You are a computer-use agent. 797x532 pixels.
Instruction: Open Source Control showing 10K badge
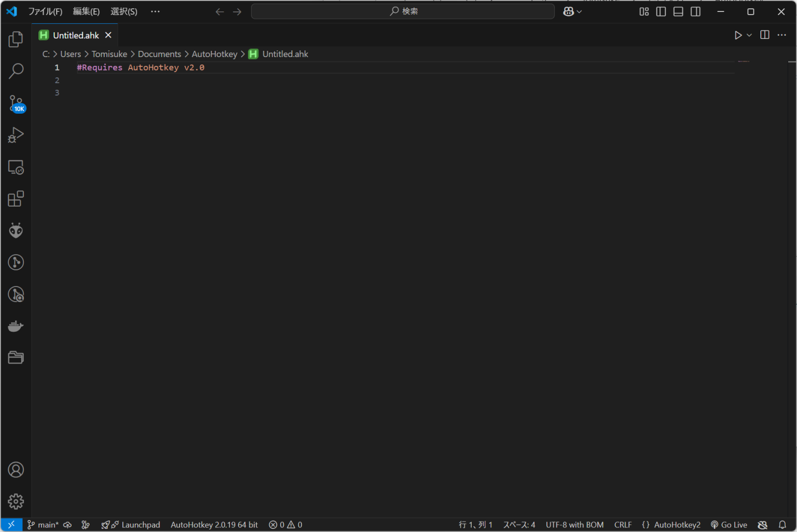coord(16,103)
